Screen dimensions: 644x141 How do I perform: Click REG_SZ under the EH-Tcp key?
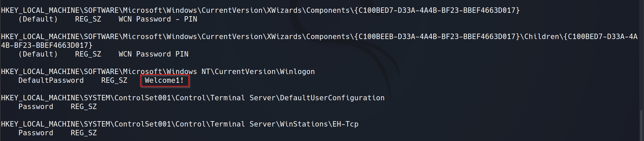(84, 133)
